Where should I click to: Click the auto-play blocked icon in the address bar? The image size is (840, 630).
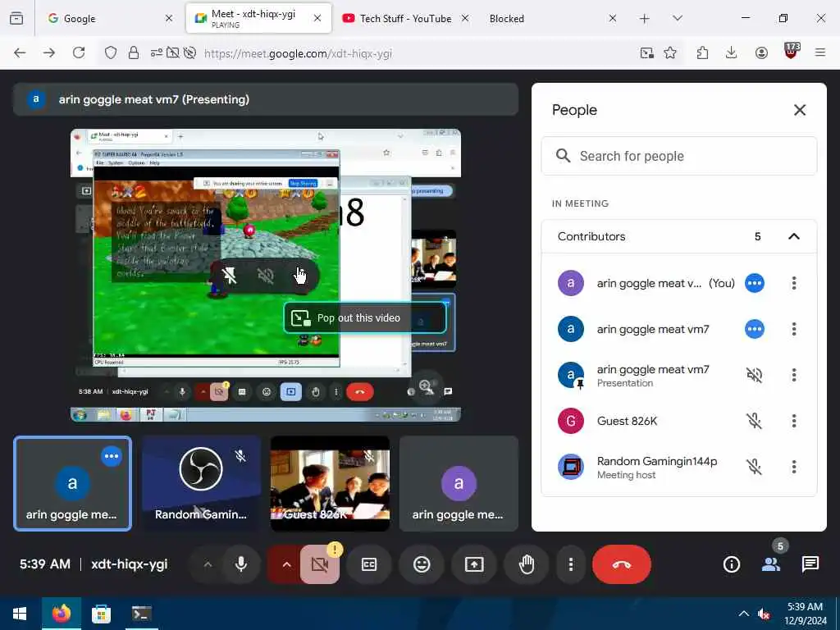point(189,52)
